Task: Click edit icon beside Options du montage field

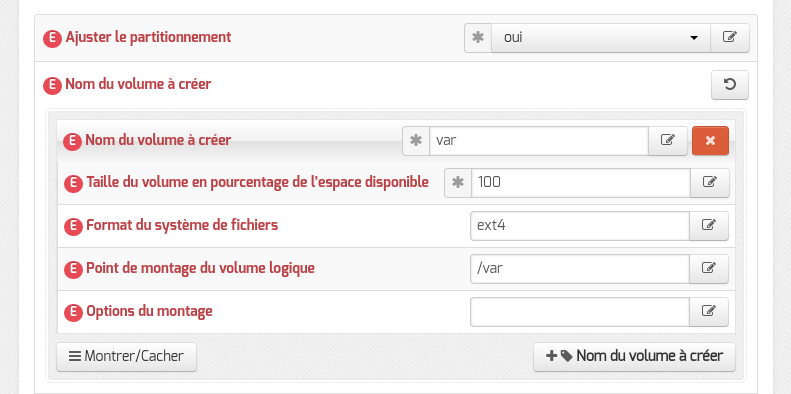Action: click(709, 312)
